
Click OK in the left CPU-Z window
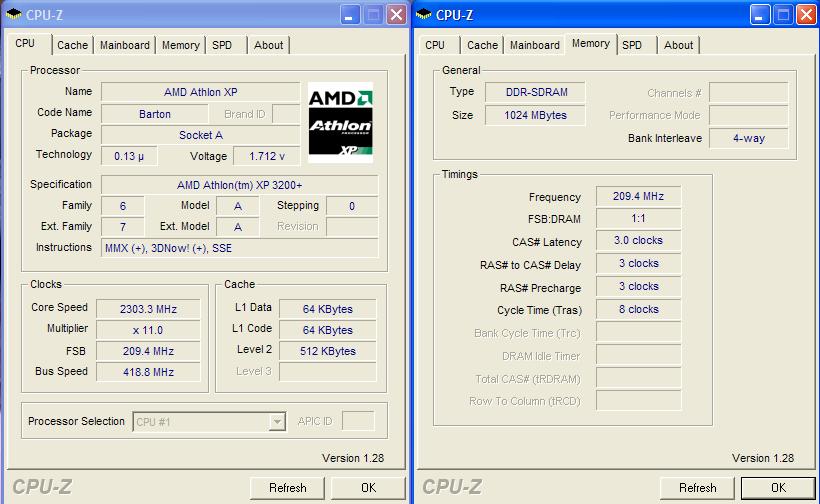pos(368,488)
